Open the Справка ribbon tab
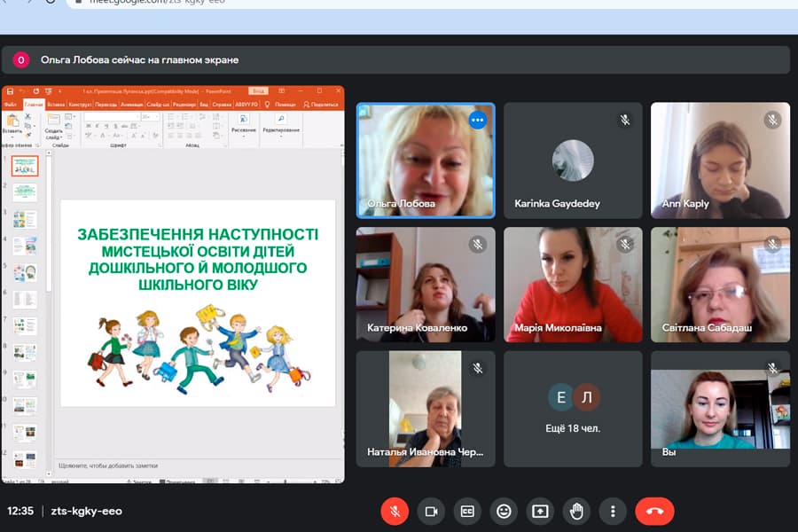798x532 pixels. pos(222,105)
